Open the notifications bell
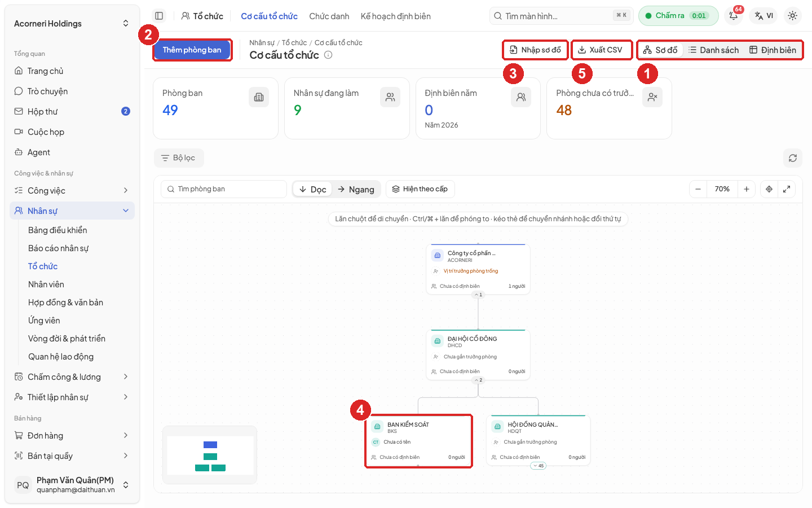The height and width of the screenshot is (508, 812). [734, 16]
